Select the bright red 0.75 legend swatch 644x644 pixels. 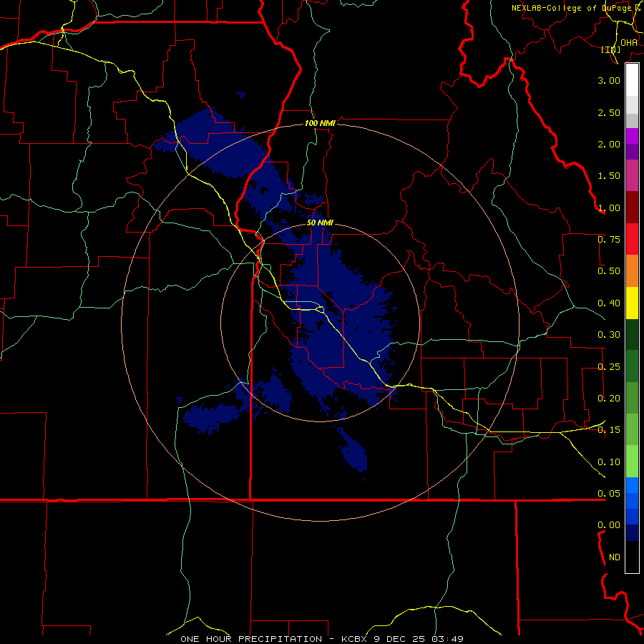point(632,240)
